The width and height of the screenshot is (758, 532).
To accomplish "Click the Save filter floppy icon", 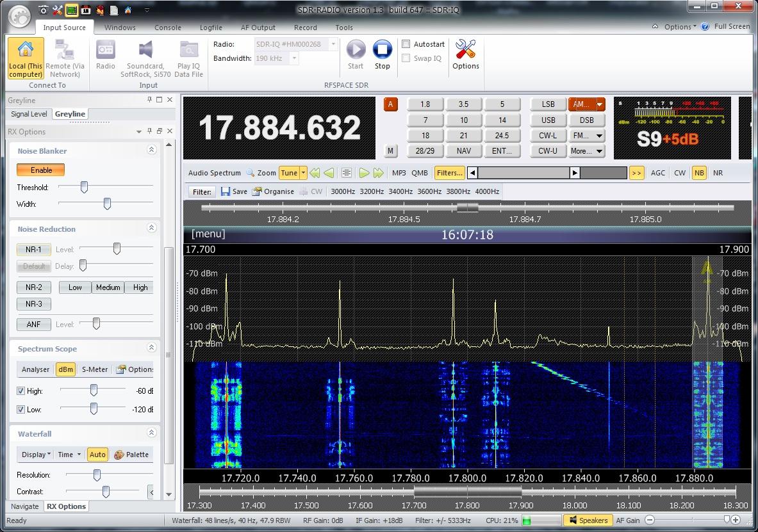I will [x=226, y=191].
